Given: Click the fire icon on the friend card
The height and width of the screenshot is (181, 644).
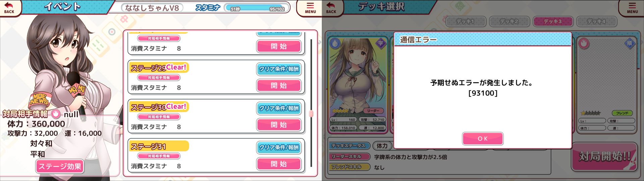Looking at the screenshot, I should (x=584, y=43).
